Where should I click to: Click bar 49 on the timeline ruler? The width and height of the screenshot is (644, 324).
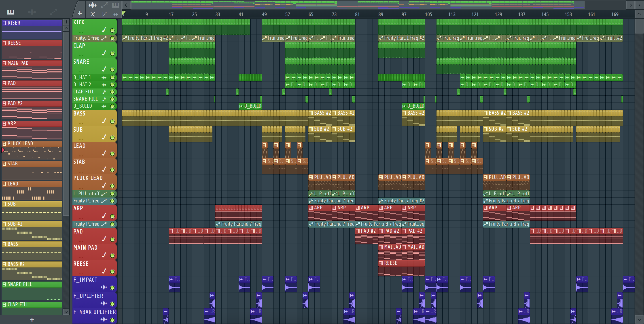[264, 15]
